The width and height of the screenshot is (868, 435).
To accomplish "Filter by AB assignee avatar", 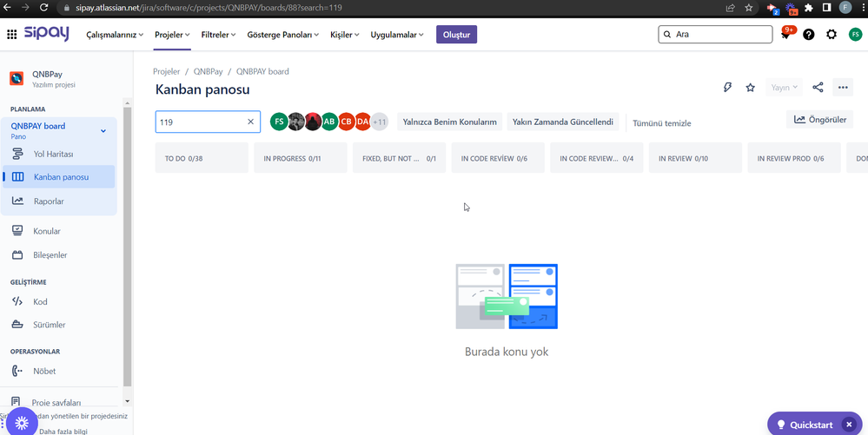I will 329,122.
